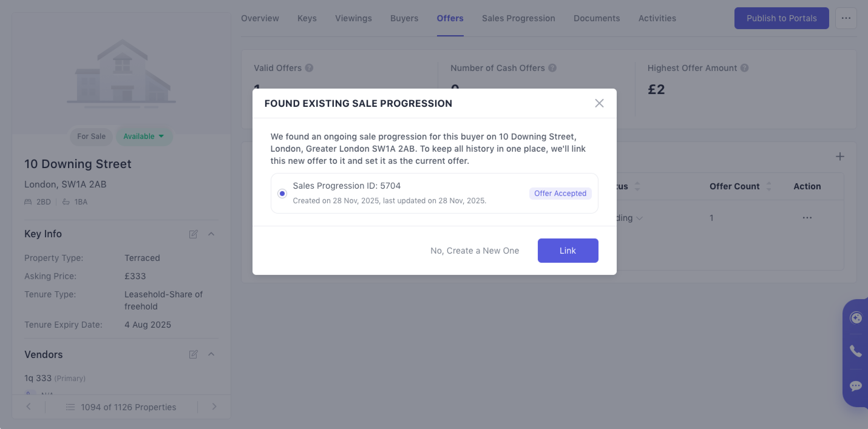Open the chat bubble icon

pyautogui.click(x=856, y=386)
